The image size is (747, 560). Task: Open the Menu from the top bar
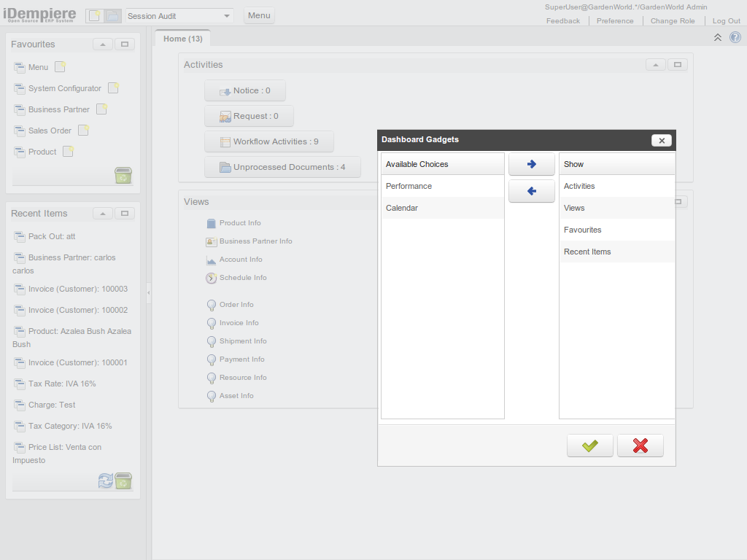pos(259,15)
